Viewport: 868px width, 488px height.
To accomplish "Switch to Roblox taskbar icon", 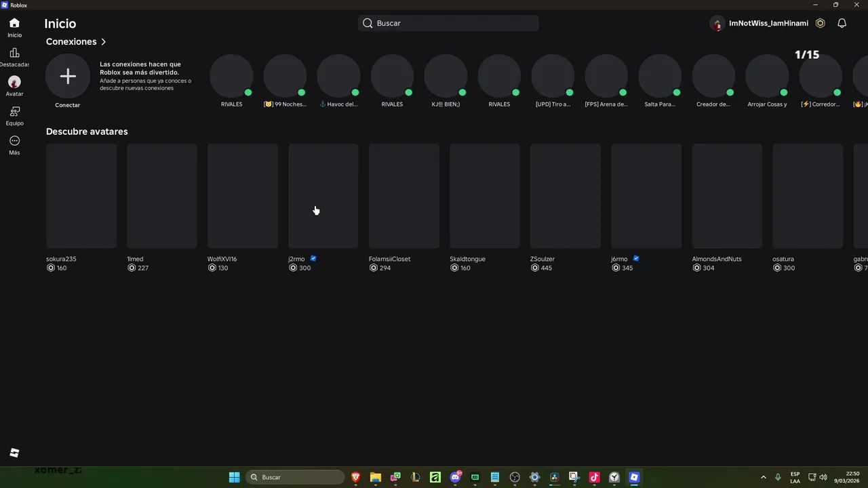I will pos(634,477).
